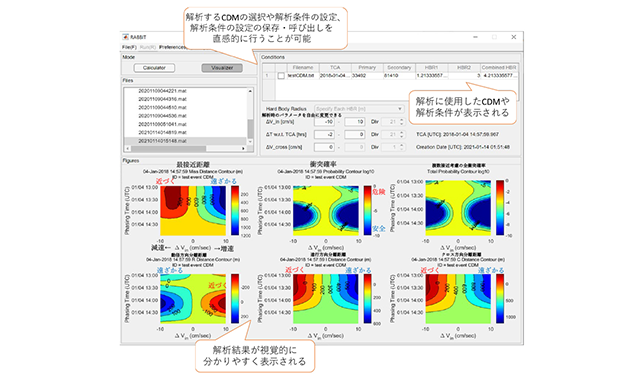Screen dimensions: 640x380
Task: Open the File(F) menu
Action: coord(129,47)
